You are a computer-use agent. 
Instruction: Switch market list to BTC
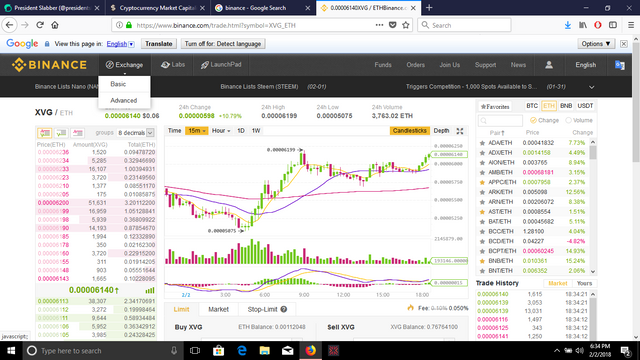[x=532, y=106]
